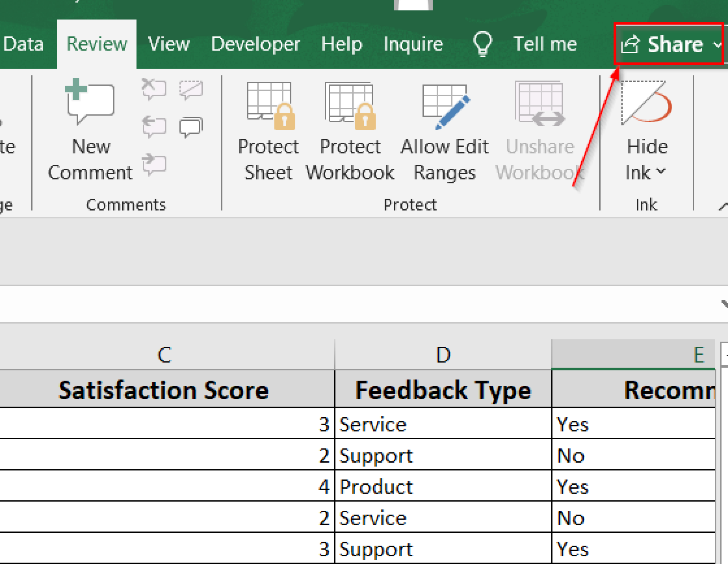
Task: Click the Protect Workbook icon
Action: click(350, 107)
